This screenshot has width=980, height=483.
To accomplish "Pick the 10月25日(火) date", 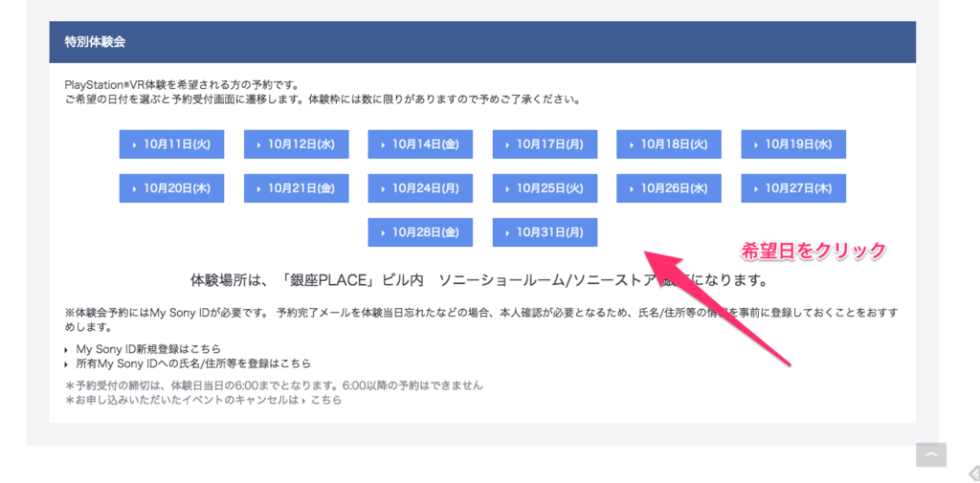I will pos(545,188).
